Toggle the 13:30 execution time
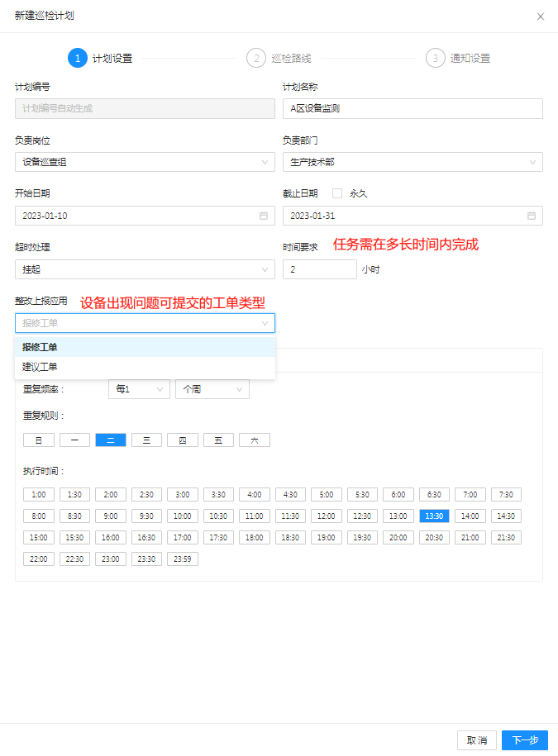Image resolution: width=558 pixels, height=756 pixels. (x=434, y=516)
